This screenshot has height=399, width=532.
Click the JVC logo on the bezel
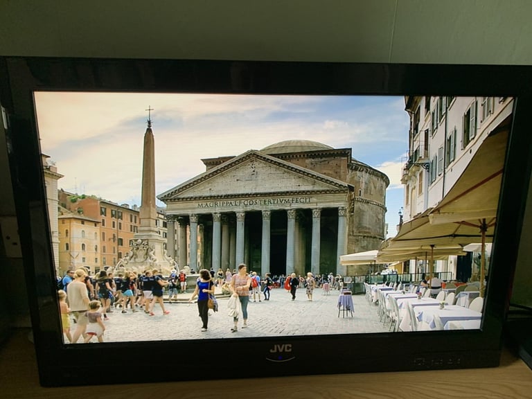pos(281,348)
